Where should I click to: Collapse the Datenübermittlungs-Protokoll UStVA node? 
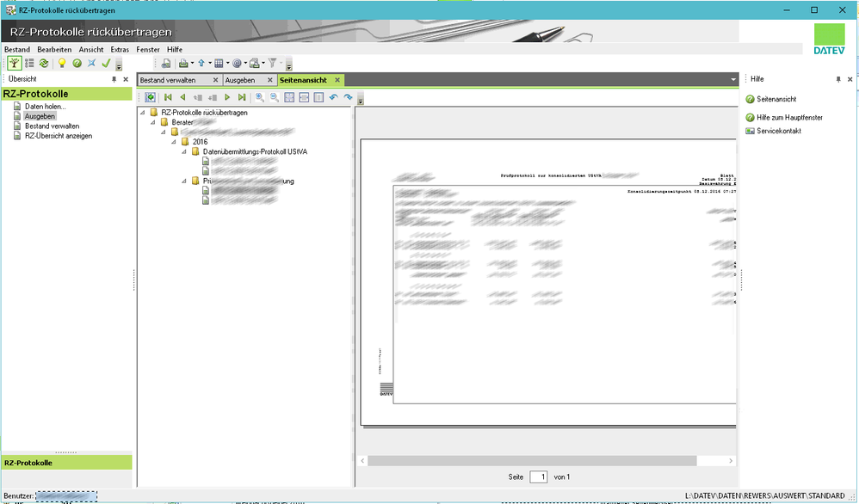184,151
